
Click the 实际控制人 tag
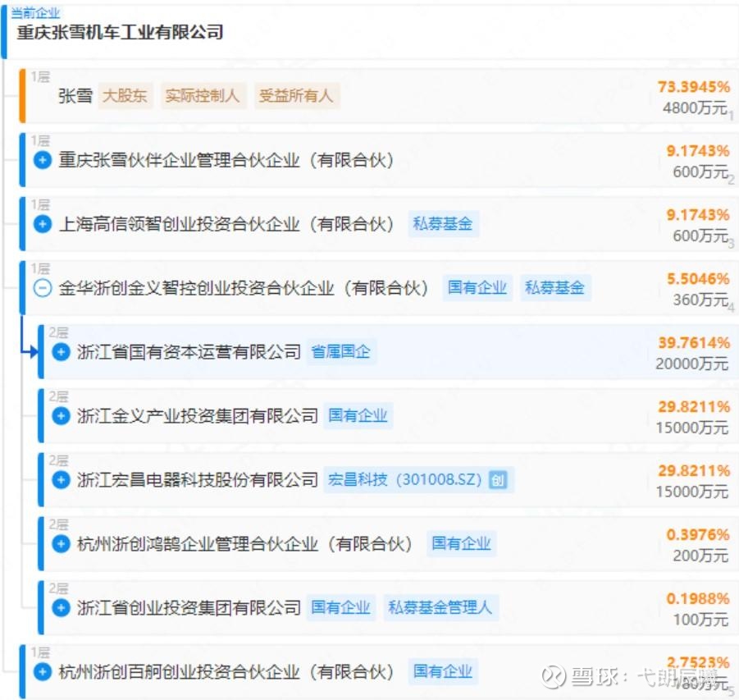[x=203, y=96]
